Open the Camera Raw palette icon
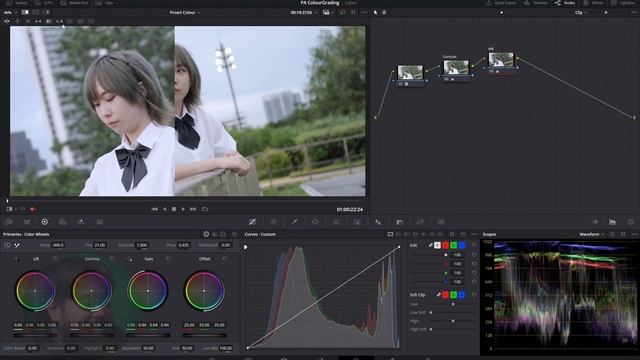The width and height of the screenshot is (640, 360). (9, 222)
